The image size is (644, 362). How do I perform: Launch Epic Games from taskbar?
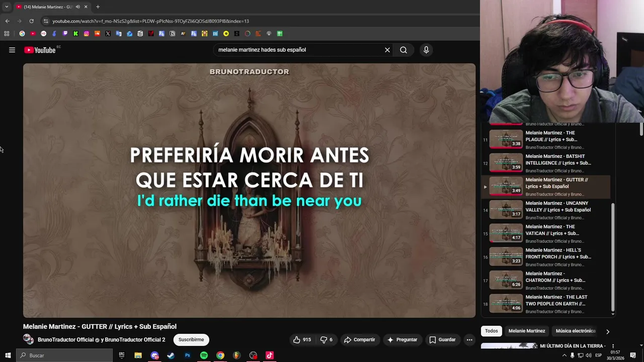pos(121,355)
